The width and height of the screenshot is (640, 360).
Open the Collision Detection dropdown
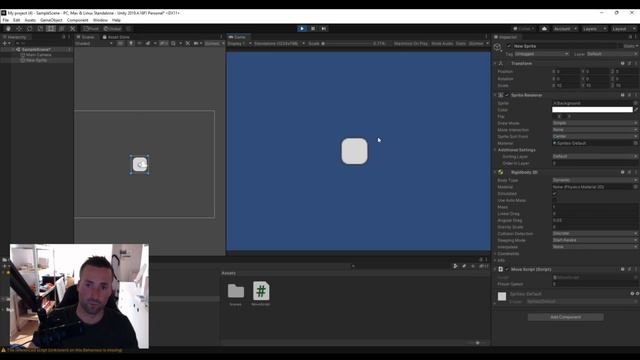pyautogui.click(x=595, y=233)
